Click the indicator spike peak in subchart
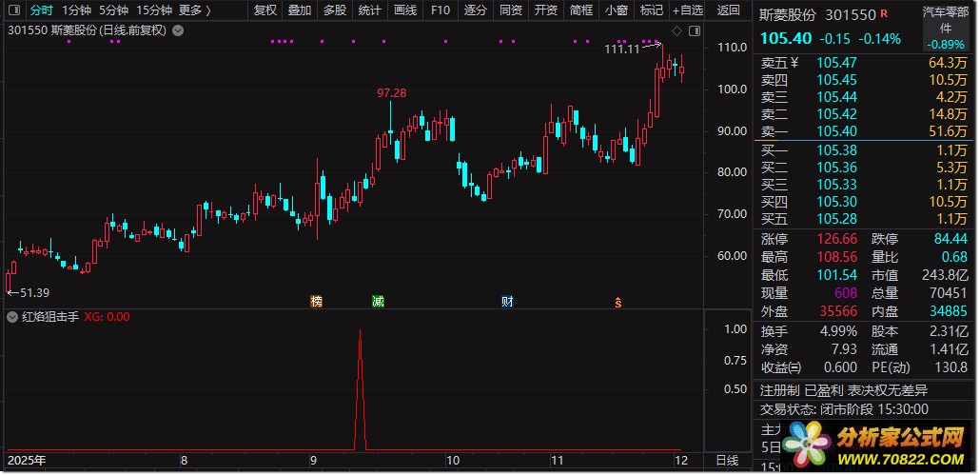980x475 pixels. 360,331
